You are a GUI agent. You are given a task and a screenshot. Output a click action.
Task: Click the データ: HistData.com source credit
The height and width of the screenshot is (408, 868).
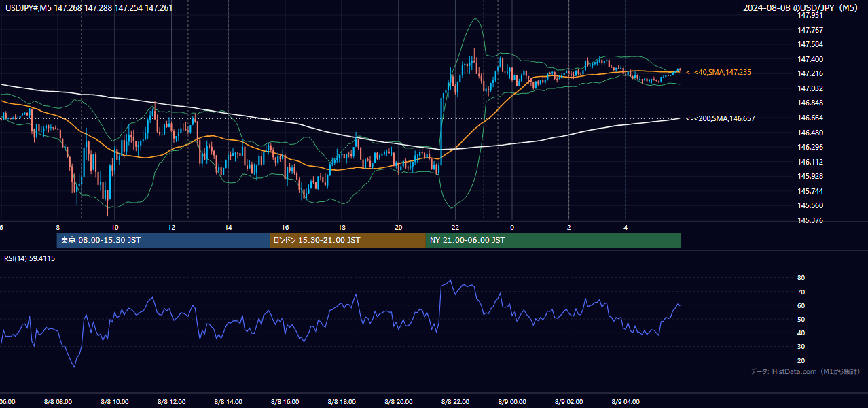tap(806, 371)
